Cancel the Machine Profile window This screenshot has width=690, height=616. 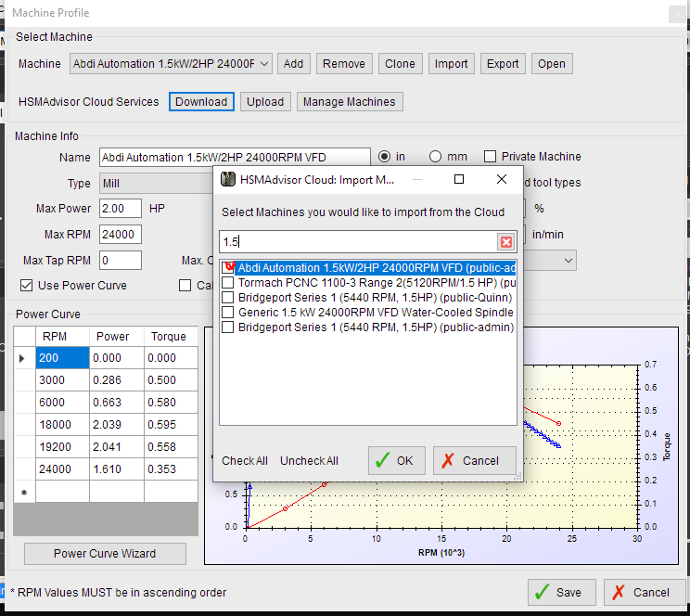click(645, 592)
